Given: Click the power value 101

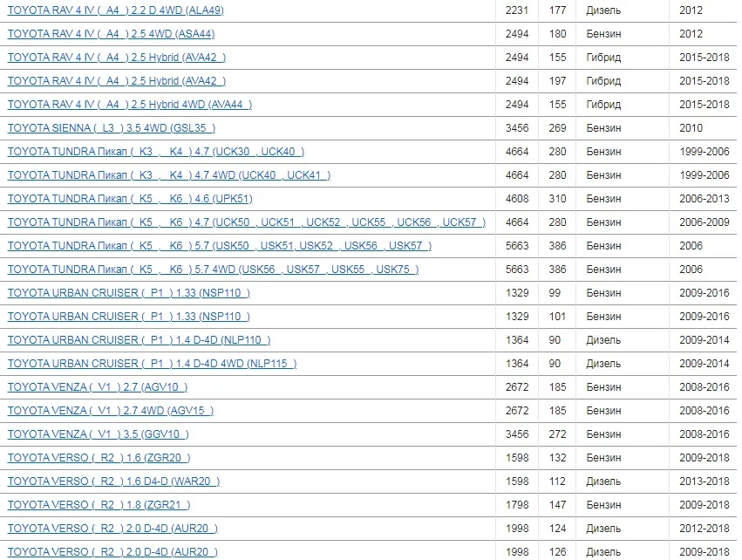Looking at the screenshot, I should click(557, 317).
